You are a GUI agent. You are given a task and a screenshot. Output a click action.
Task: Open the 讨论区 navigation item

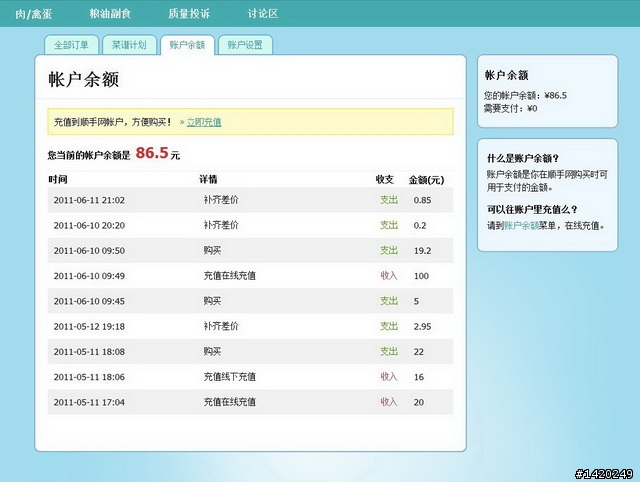(263, 13)
